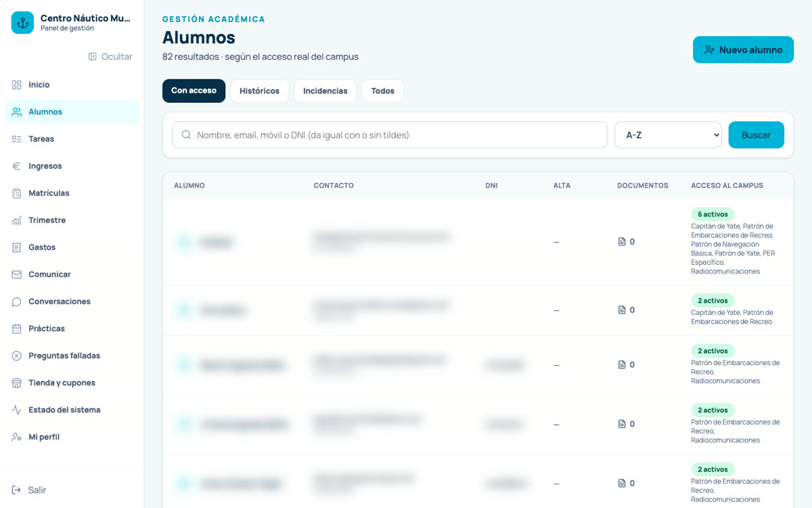Click the Tareas checklist icon
This screenshot has width=812, height=508.
point(17,139)
